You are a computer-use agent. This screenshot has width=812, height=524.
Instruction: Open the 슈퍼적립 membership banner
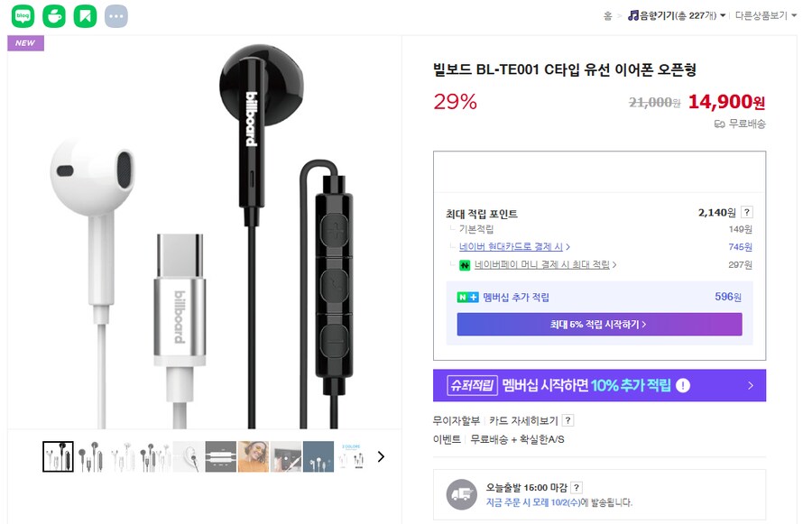[600, 384]
